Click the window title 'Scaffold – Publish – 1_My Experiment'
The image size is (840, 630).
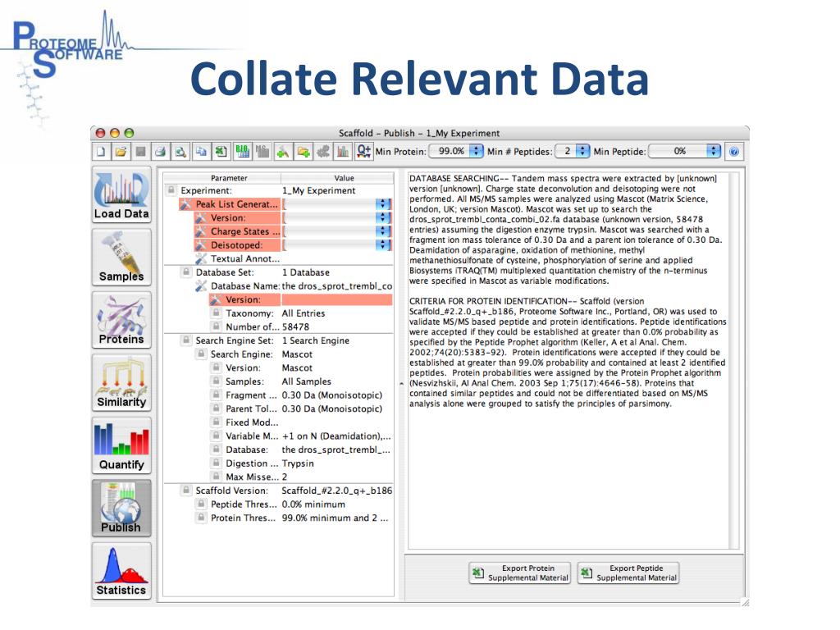419,133
